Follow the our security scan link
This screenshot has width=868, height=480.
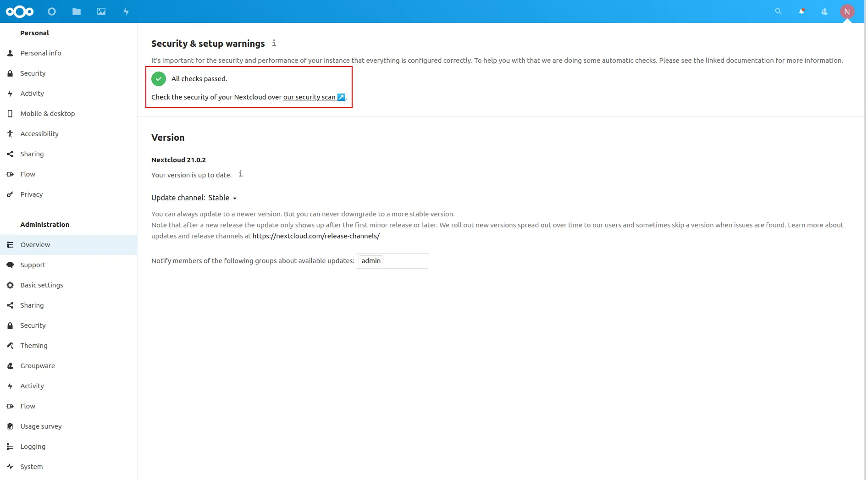pos(314,97)
